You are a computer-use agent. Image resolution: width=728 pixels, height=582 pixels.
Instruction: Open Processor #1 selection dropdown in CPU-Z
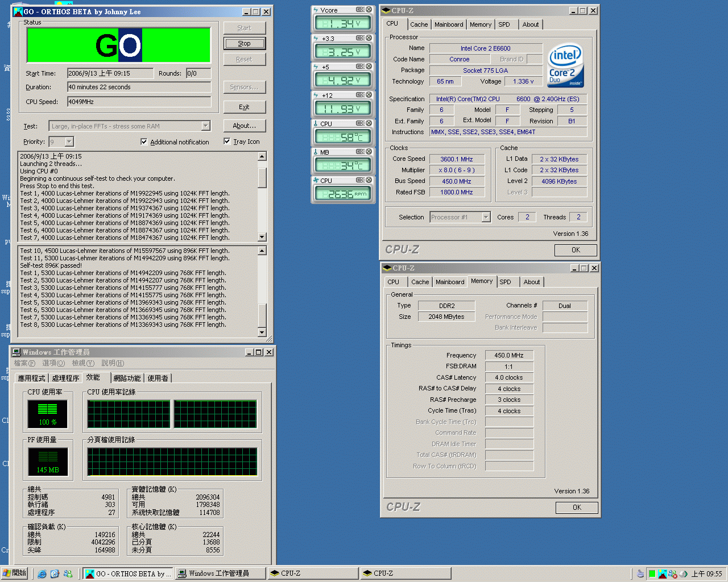486,217
